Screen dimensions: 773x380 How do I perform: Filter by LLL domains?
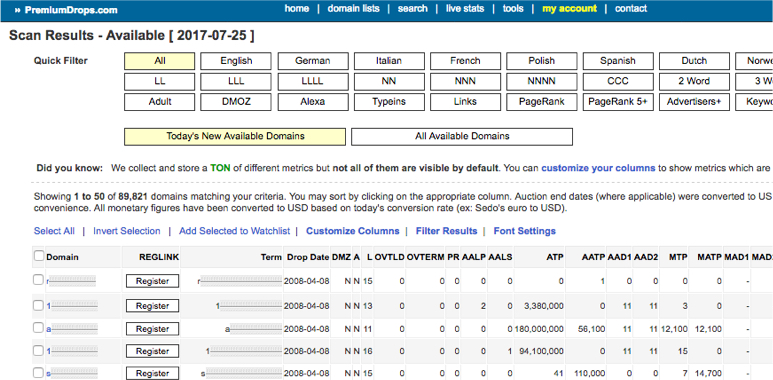(x=236, y=81)
